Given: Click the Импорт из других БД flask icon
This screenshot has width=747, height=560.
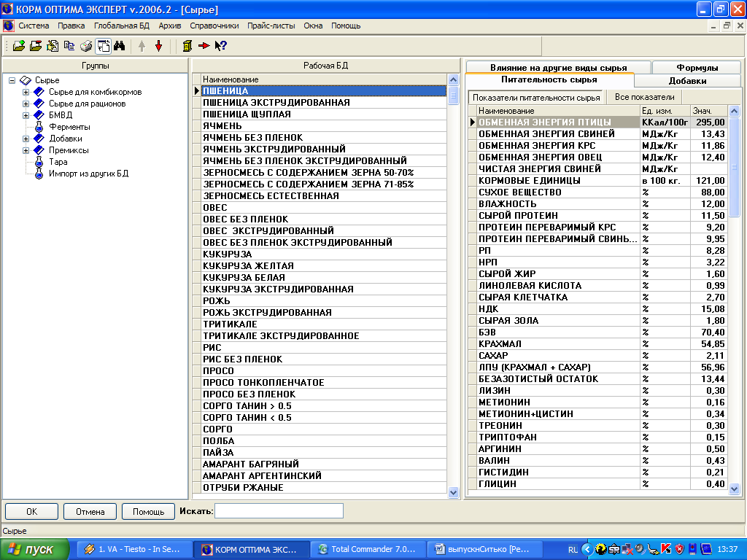Looking at the screenshot, I should click(x=39, y=174).
